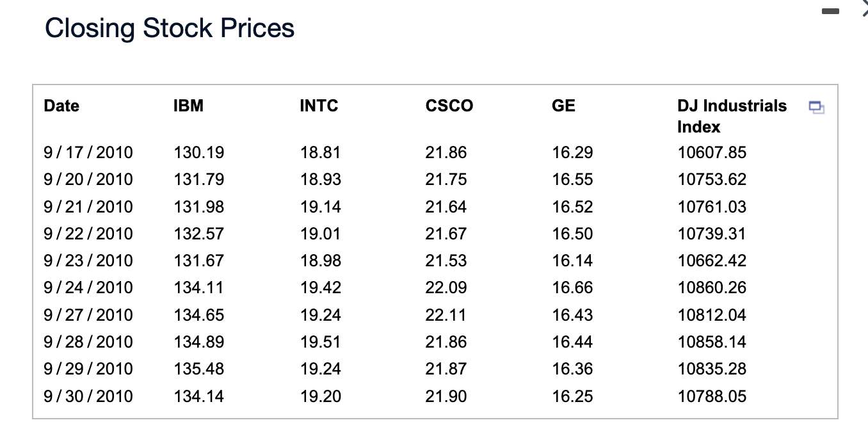Screen dimensions: 868x443
Task: Select the 9/17/2010 date cell
Action: [88, 152]
